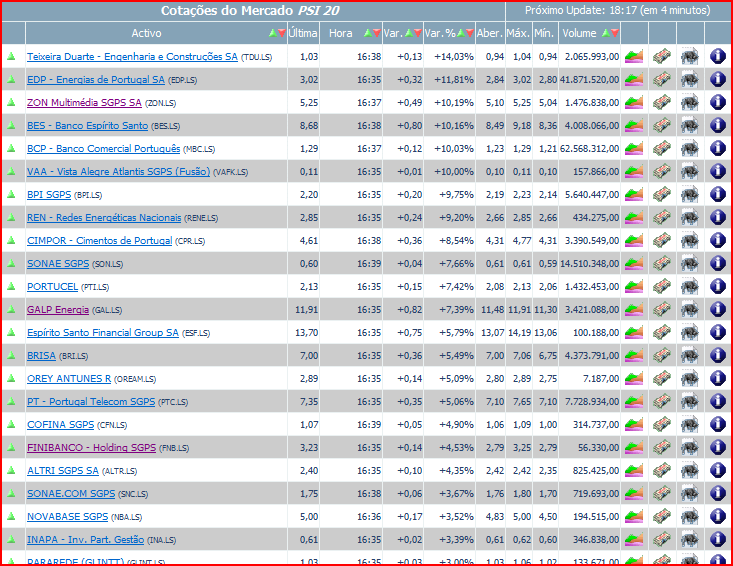Click the money icon for BES row
This screenshot has height=566, width=733.
coord(662,125)
